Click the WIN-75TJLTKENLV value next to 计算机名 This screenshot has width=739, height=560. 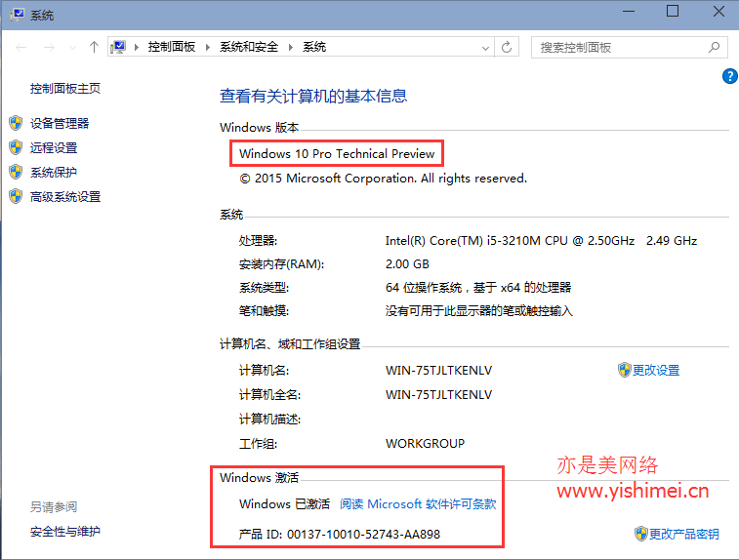pos(438,371)
